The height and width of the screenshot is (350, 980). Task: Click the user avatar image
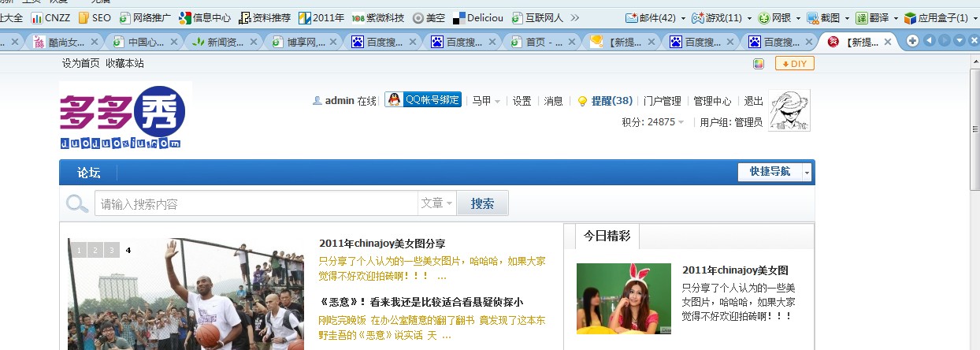(789, 110)
